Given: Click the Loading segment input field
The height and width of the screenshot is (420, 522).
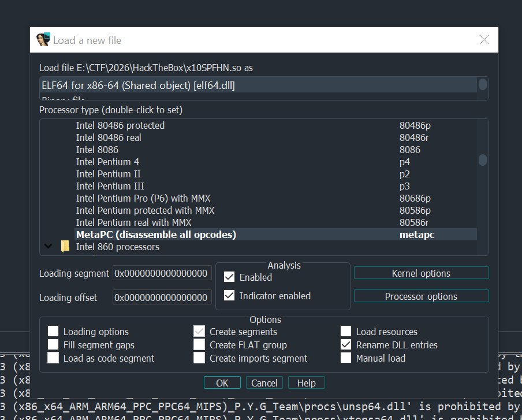Looking at the screenshot, I should click(162, 273).
